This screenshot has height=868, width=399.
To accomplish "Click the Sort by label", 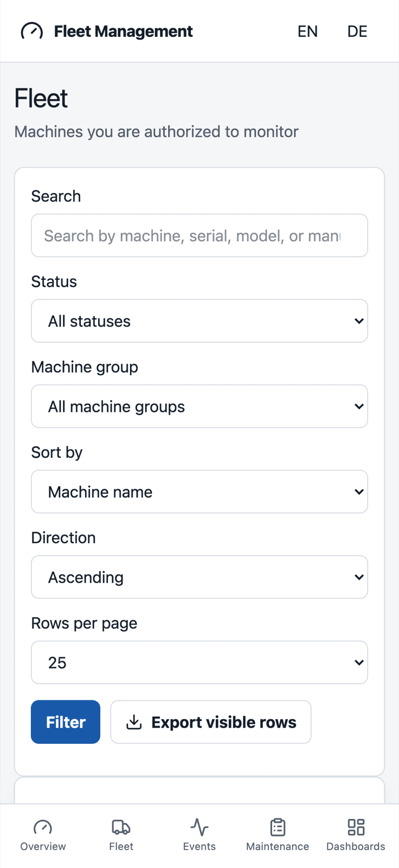I will 56,452.
